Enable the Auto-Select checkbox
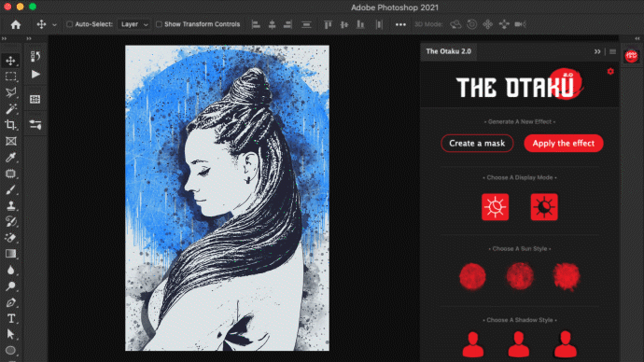Viewport: 644px width, 362px height. (x=69, y=24)
